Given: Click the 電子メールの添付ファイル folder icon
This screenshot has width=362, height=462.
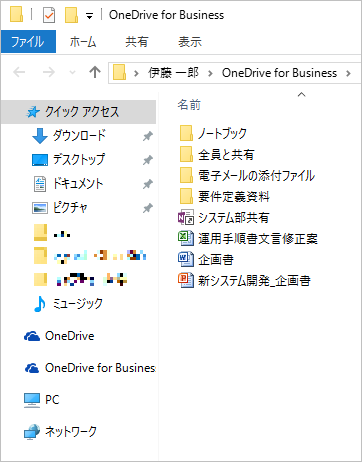Looking at the screenshot, I should (186, 175).
